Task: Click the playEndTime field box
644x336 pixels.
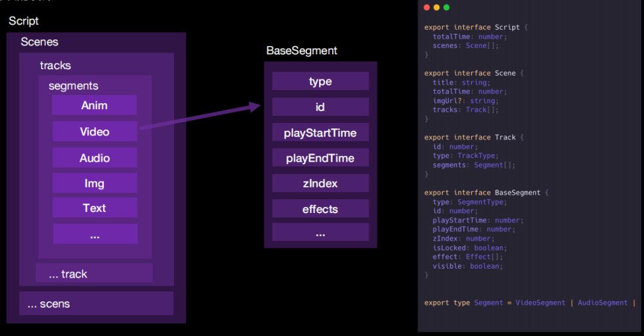Action: tap(320, 158)
